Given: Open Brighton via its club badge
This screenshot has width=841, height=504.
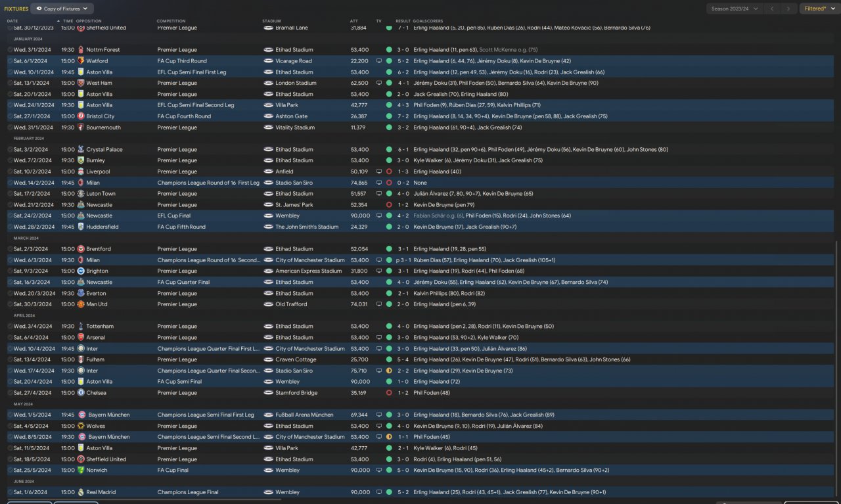Looking at the screenshot, I should coord(81,271).
